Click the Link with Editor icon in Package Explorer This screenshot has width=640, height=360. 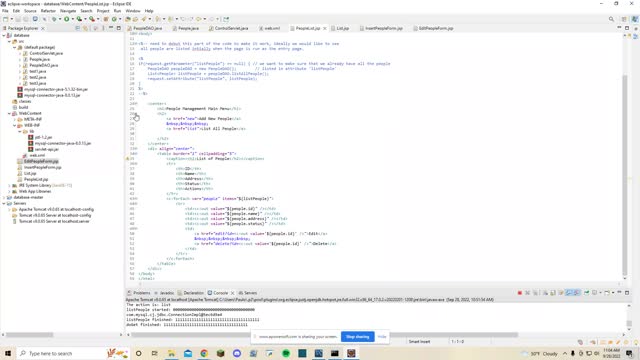pos(85,28)
